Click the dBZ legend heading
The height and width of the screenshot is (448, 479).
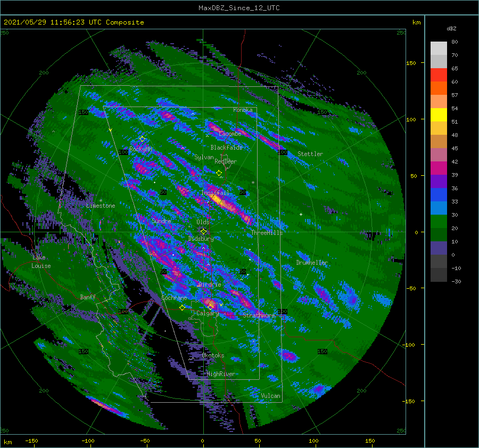point(451,29)
